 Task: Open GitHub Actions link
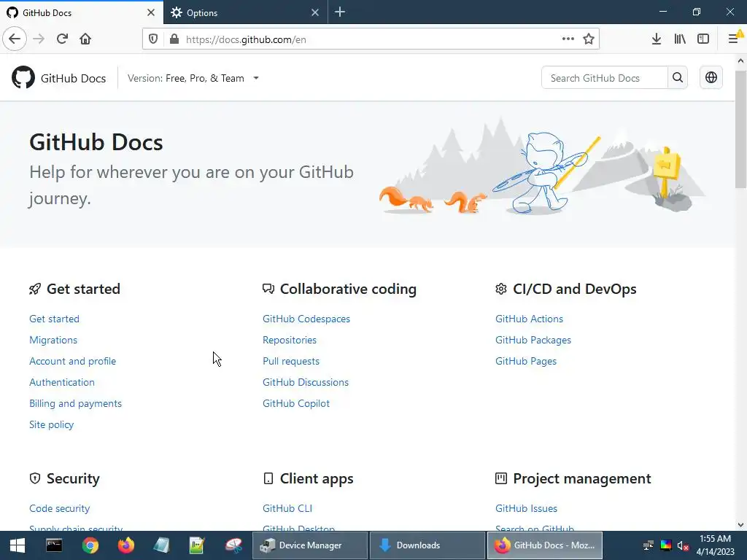[530, 319]
